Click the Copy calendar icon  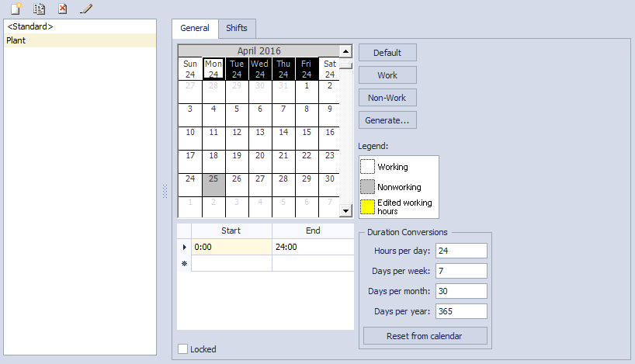pos(39,9)
